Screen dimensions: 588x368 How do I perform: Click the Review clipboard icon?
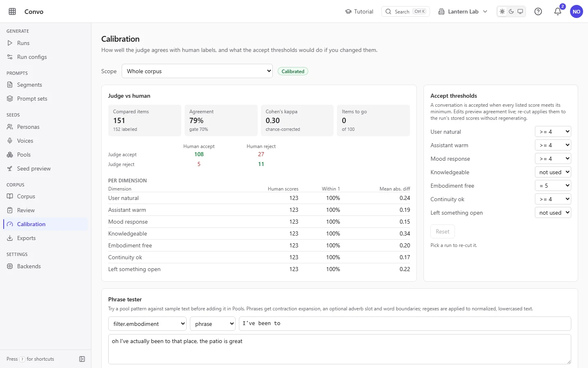click(x=10, y=210)
